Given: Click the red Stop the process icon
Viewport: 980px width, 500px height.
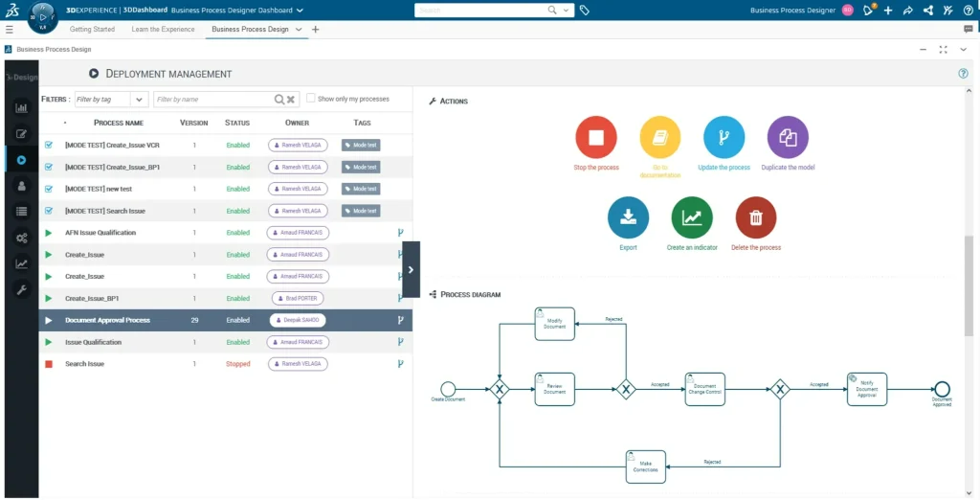Looking at the screenshot, I should pos(596,137).
